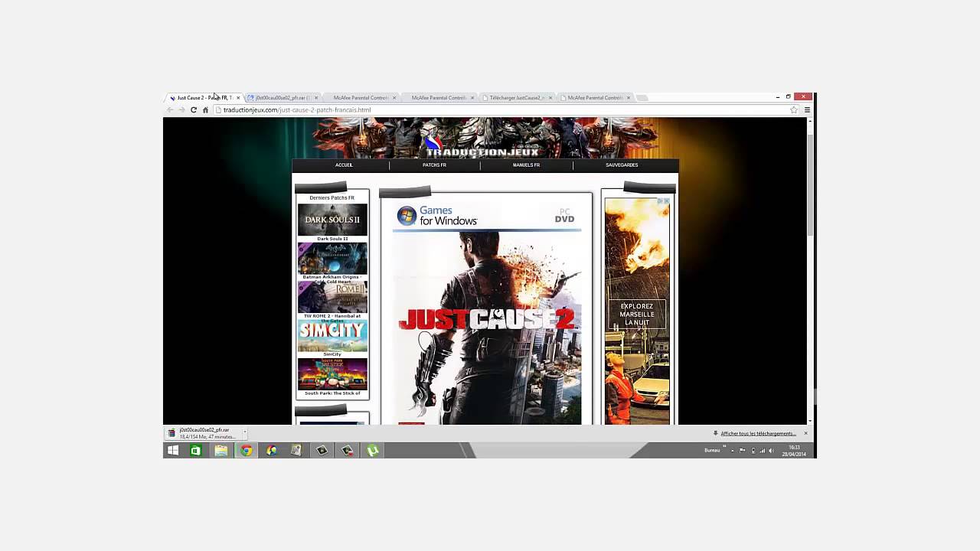Open the TW Rome 2 Hannibal thumbnail
Image resolution: width=980 pixels, height=551 pixels.
point(332,297)
